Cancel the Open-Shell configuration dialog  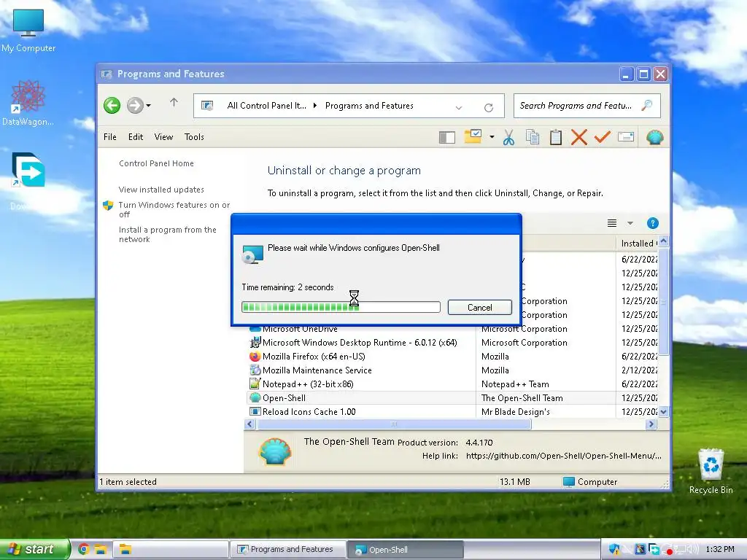point(480,307)
